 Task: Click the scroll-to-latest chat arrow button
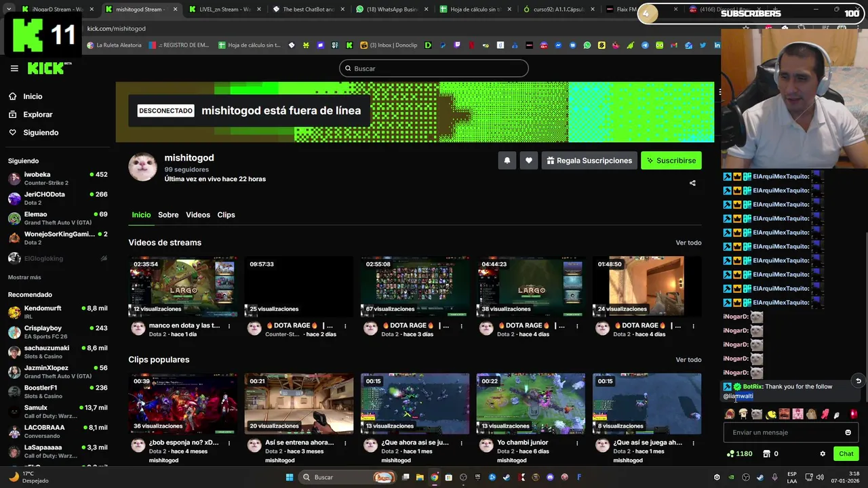[859, 381]
